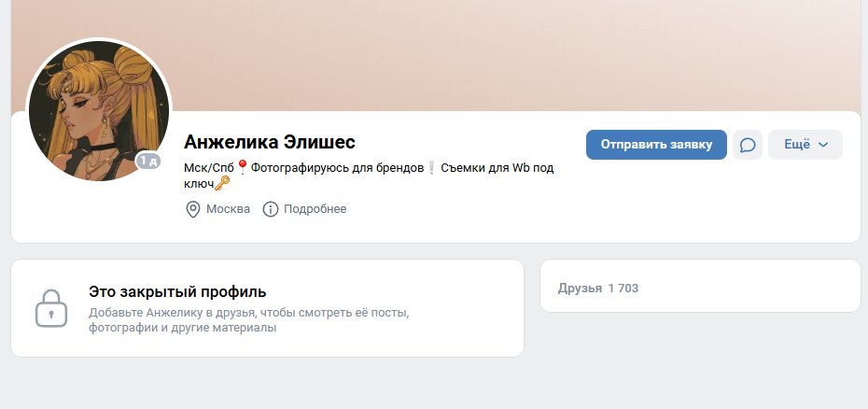Click the red pin emoji in status
868x409 pixels.
pos(243,167)
